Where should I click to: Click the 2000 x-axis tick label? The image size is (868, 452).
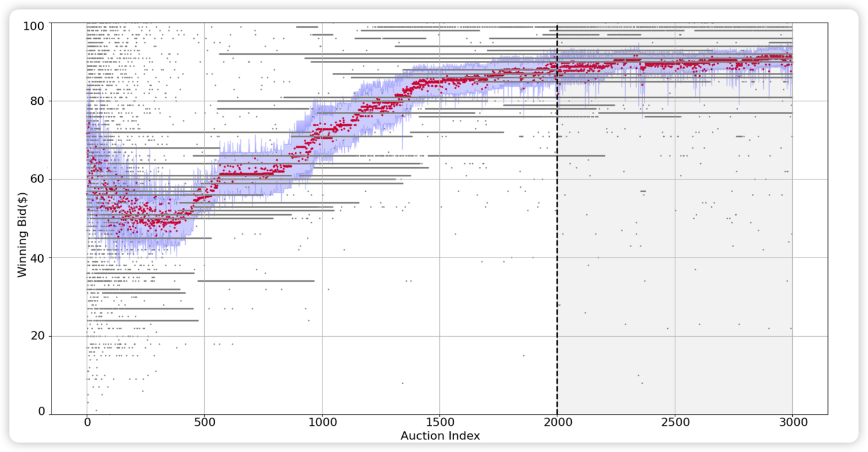pos(557,422)
